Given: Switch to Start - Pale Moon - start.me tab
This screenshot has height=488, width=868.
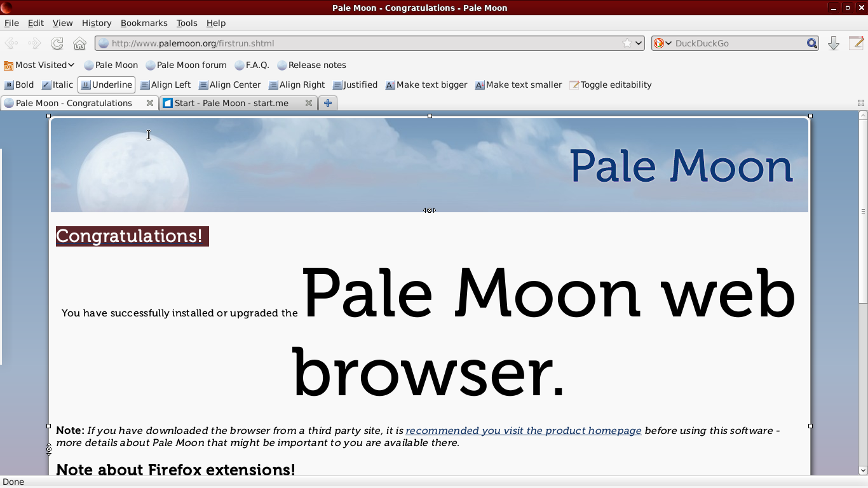Looking at the screenshot, I should click(238, 103).
